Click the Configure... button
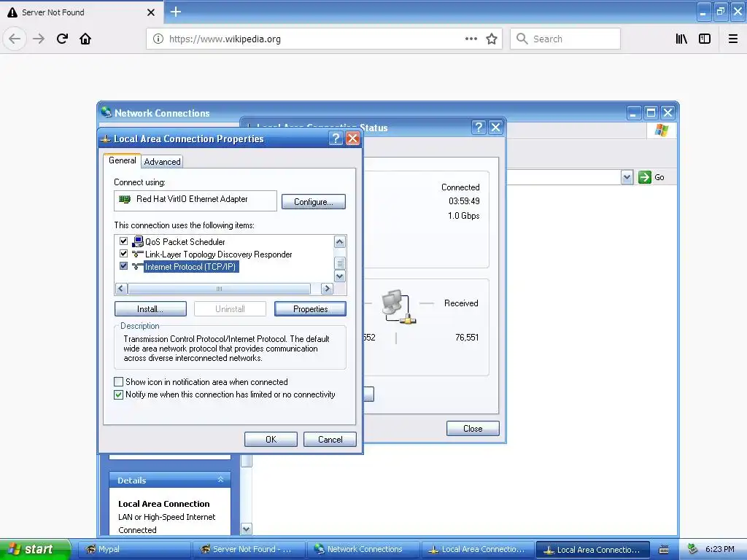 pyautogui.click(x=314, y=201)
